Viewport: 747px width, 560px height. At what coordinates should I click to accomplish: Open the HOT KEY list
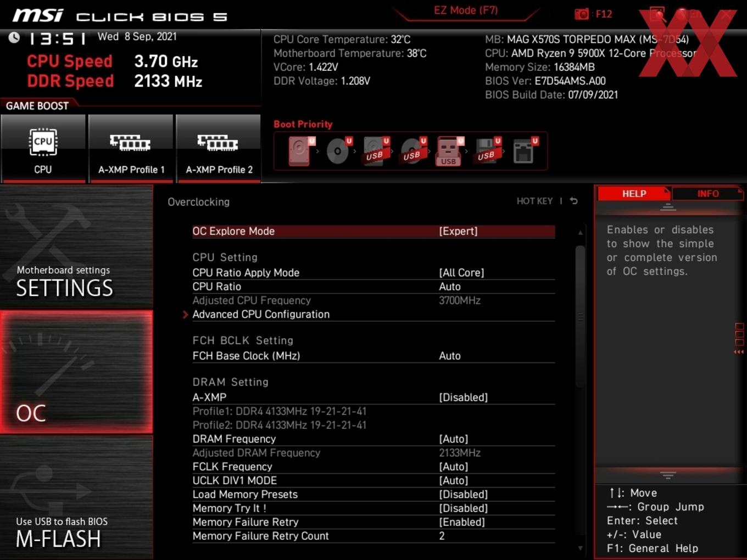534,201
